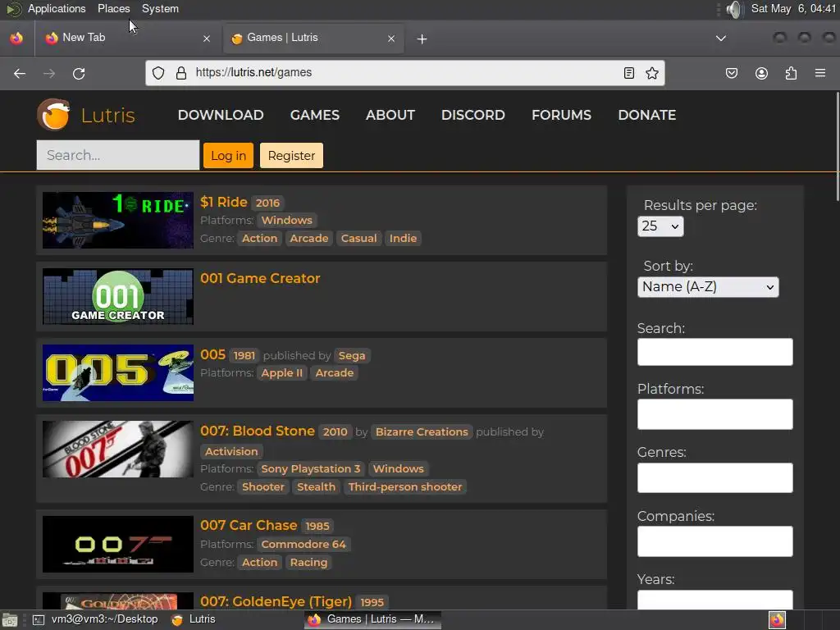Open the DONATE nav link

click(646, 115)
